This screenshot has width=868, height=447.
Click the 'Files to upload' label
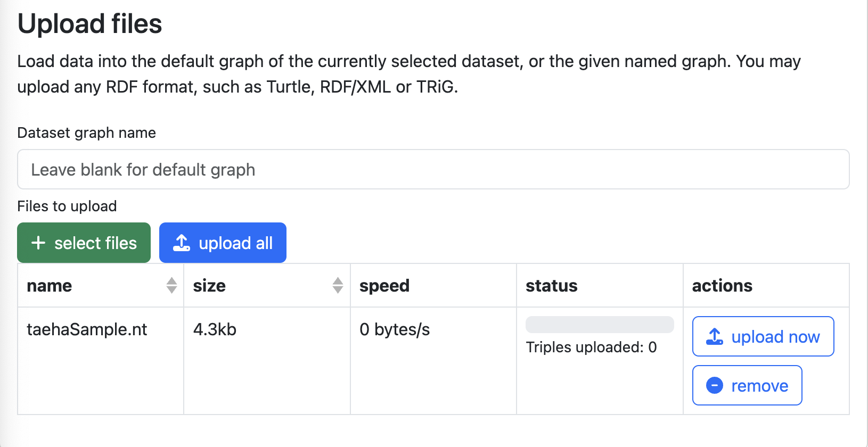click(x=67, y=206)
